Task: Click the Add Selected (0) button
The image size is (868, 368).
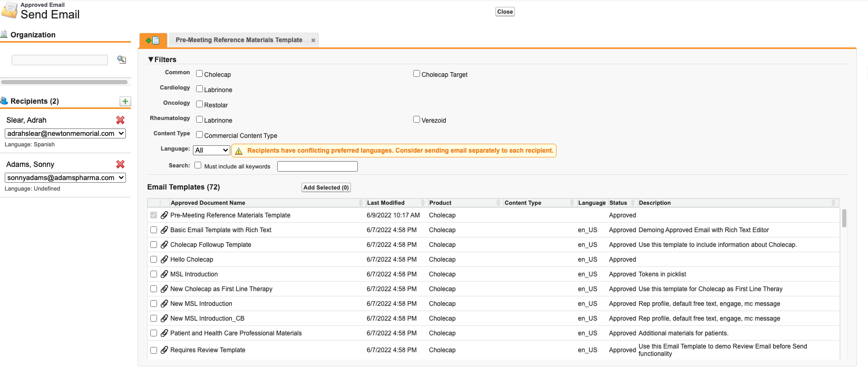Action: click(x=326, y=187)
